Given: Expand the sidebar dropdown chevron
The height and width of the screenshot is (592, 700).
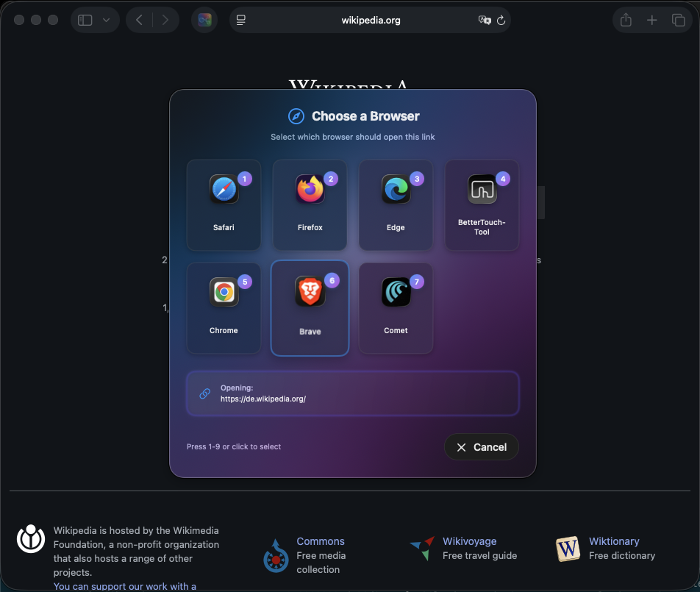Looking at the screenshot, I should [106, 20].
